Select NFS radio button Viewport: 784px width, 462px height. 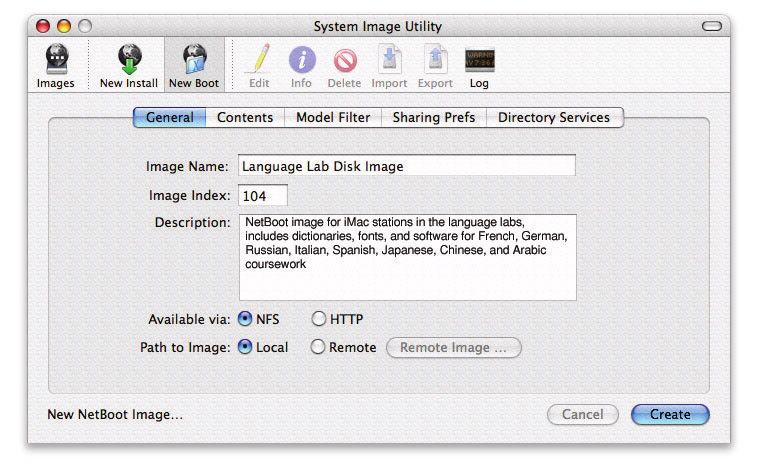(x=245, y=318)
